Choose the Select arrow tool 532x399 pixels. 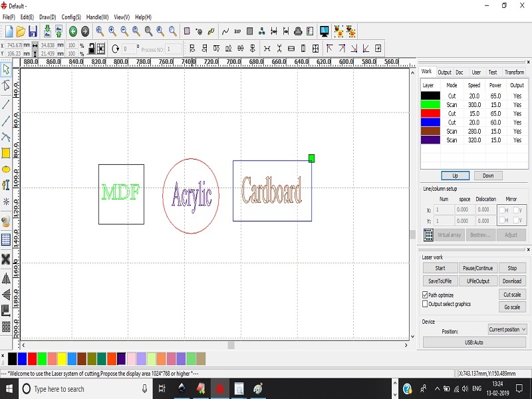(x=6, y=69)
